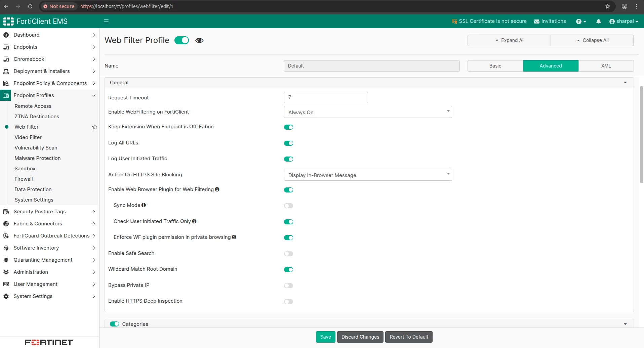Expand the Dashboard menu chevron
The width and height of the screenshot is (644, 348).
click(94, 35)
